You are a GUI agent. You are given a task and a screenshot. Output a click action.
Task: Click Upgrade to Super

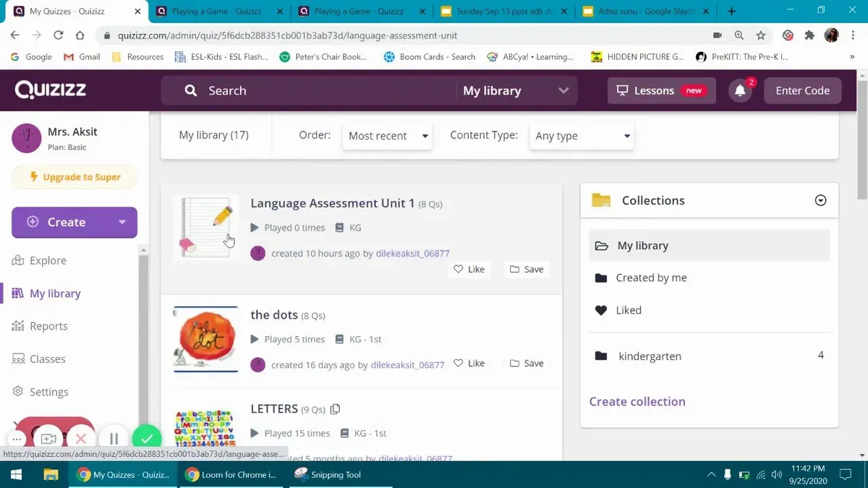pos(75,177)
